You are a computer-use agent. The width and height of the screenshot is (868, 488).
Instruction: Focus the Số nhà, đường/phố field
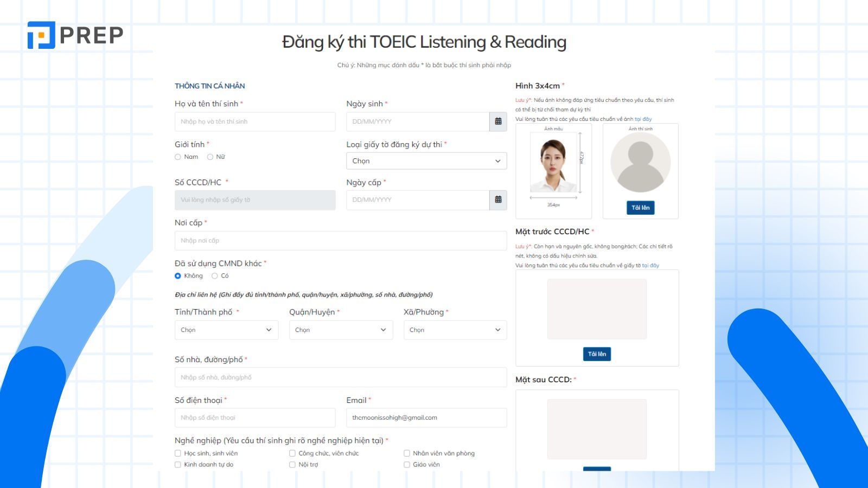[341, 377]
